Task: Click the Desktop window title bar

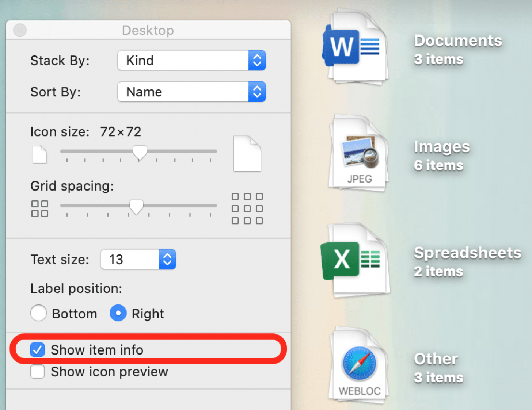Action: pos(148,30)
